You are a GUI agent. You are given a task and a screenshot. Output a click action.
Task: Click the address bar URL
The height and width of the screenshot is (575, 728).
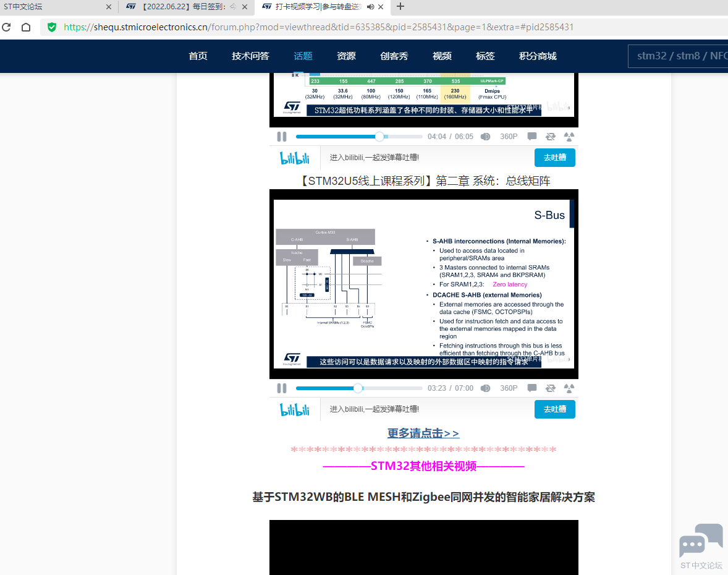coord(318,27)
